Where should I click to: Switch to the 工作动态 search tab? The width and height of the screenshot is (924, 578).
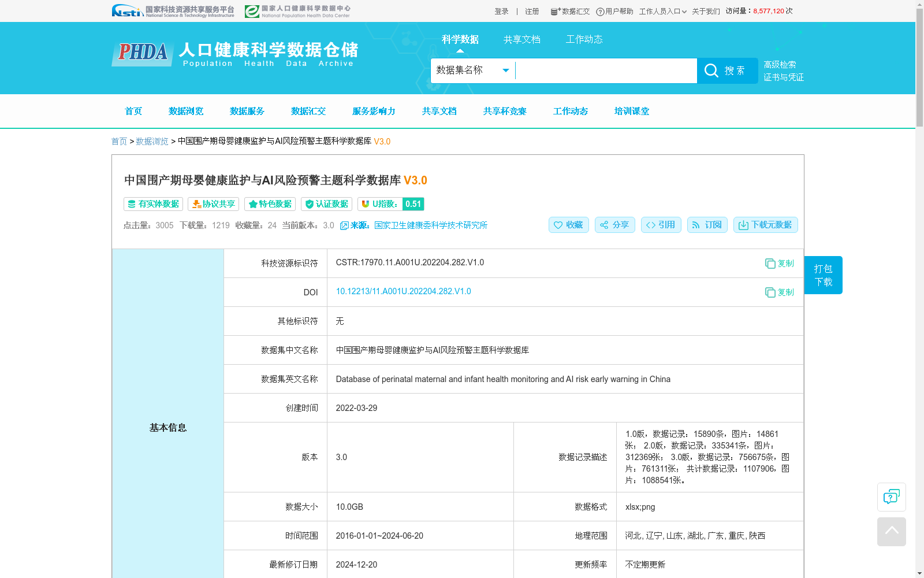coord(584,39)
